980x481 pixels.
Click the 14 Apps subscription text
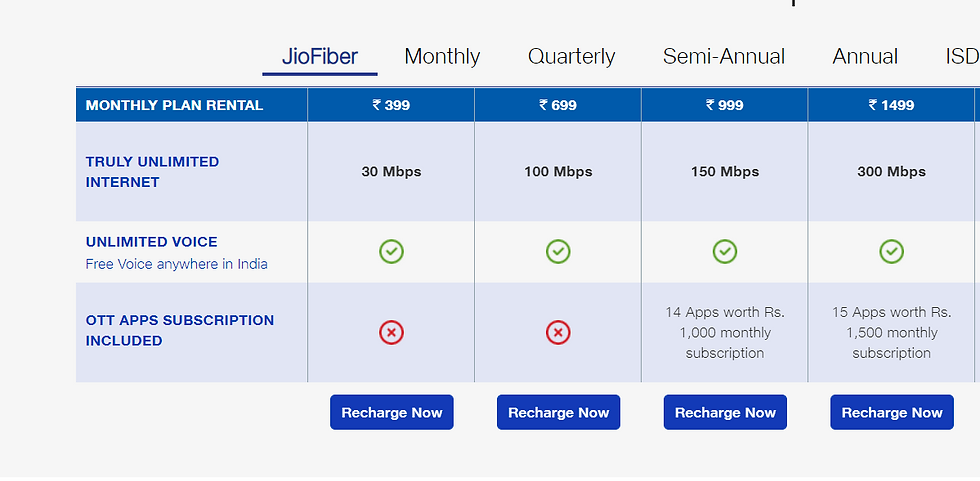pyautogui.click(x=725, y=332)
